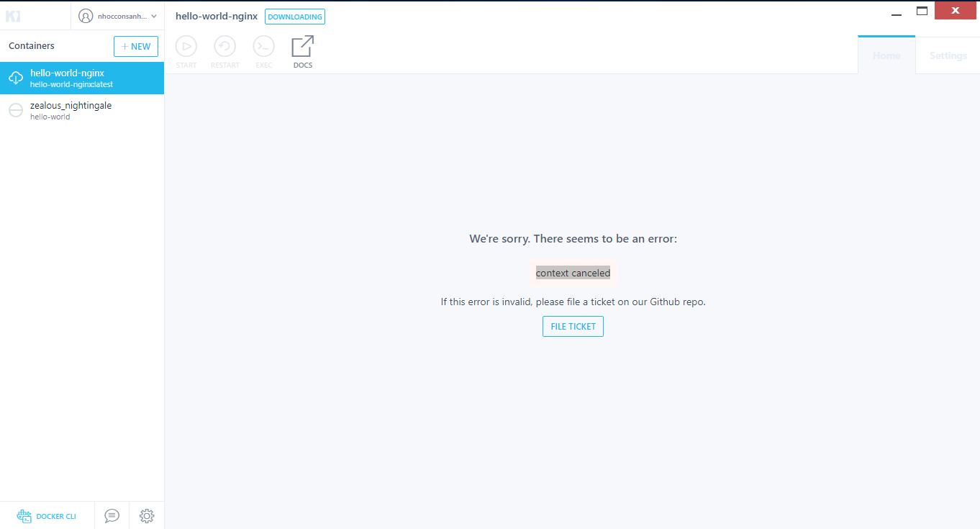Image resolution: width=980 pixels, height=529 pixels.
Task: Click the Kitematic logo icon
Action: (13, 15)
